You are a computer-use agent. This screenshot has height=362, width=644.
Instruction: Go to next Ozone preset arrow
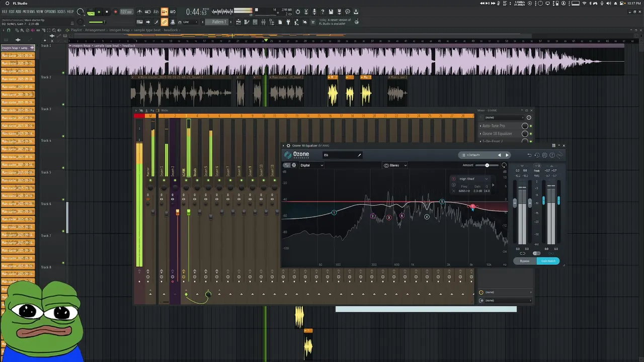click(x=507, y=155)
